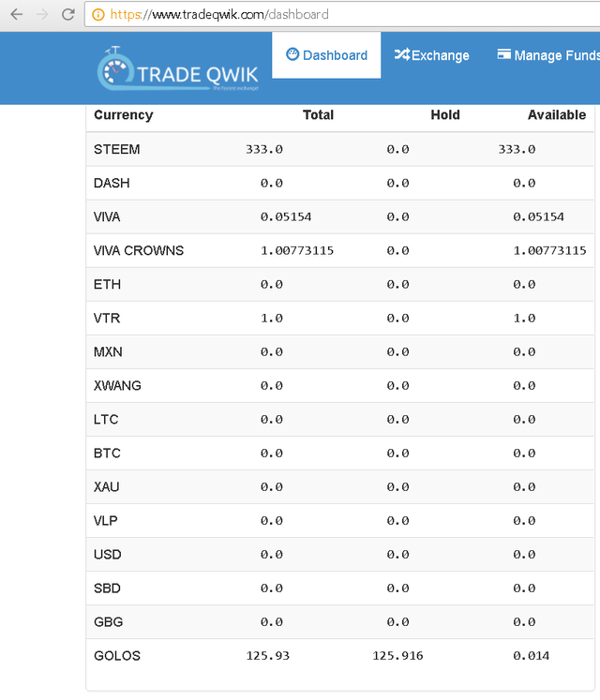Focus the tradeqwik.com address bar
600x700 pixels.
pyautogui.click(x=342, y=15)
